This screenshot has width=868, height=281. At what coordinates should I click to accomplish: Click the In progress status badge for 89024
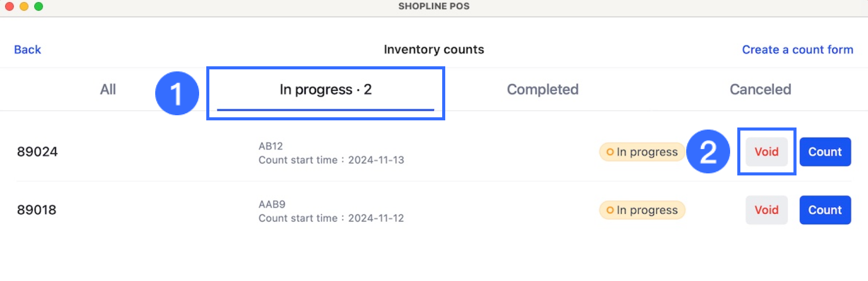[642, 152]
